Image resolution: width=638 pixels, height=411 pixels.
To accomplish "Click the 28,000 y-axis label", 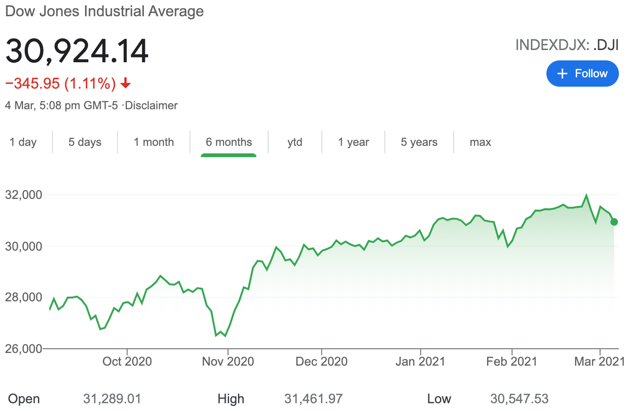I will click(24, 297).
